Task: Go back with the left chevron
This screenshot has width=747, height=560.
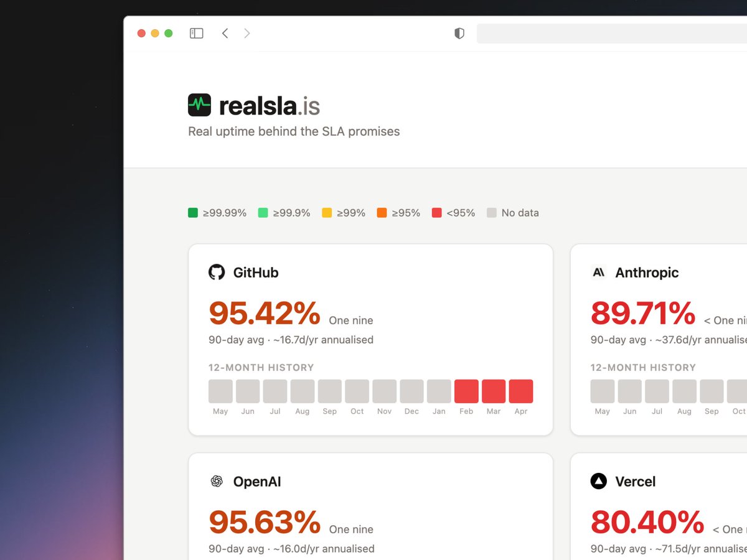Action: click(225, 34)
